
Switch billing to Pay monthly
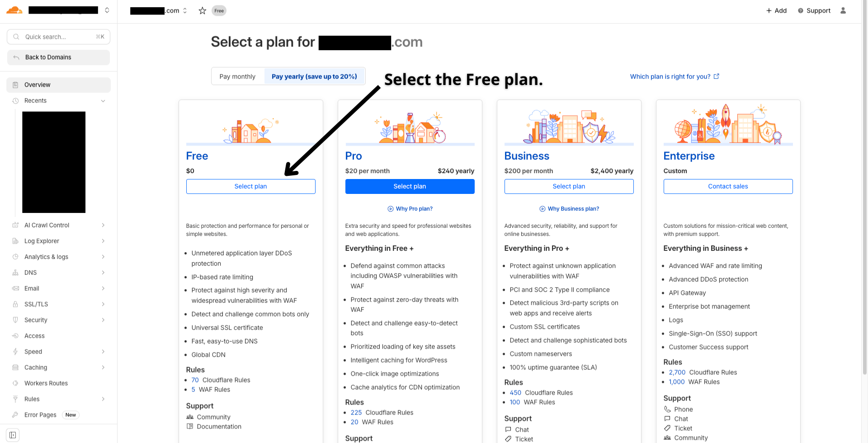[238, 76]
